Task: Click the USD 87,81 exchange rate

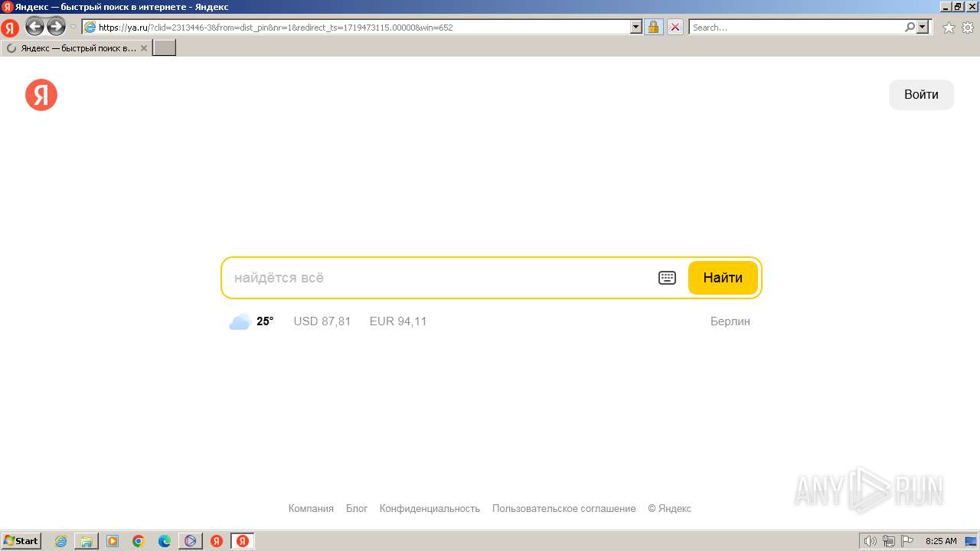Action: 322,321
